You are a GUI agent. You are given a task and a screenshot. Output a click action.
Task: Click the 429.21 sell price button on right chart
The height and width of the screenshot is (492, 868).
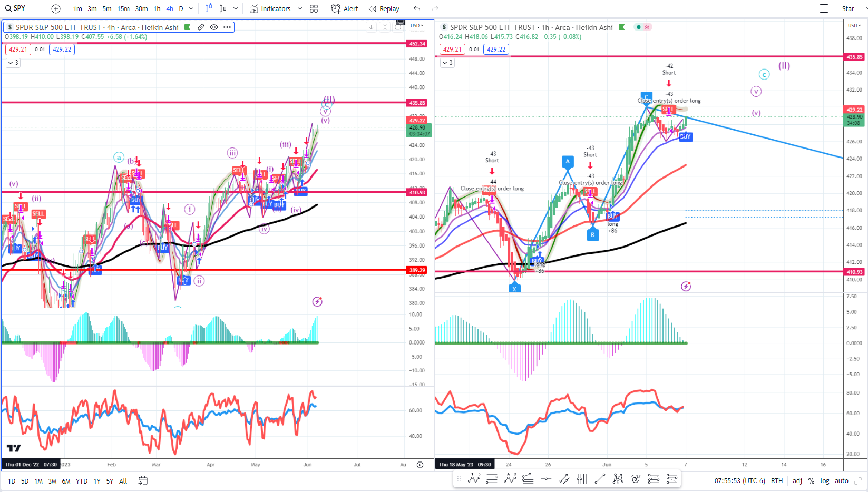tap(452, 50)
